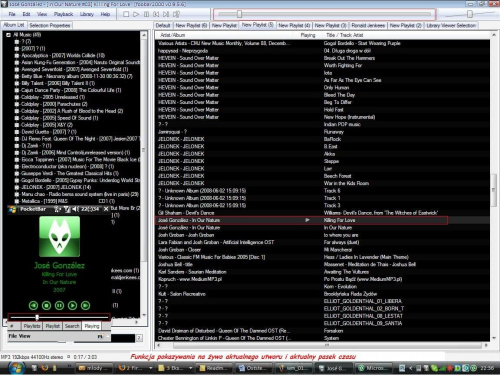Click the Windows flag icon on PocketBar title
Viewport: 500px width, 375px height.
pyautogui.click(x=13, y=209)
